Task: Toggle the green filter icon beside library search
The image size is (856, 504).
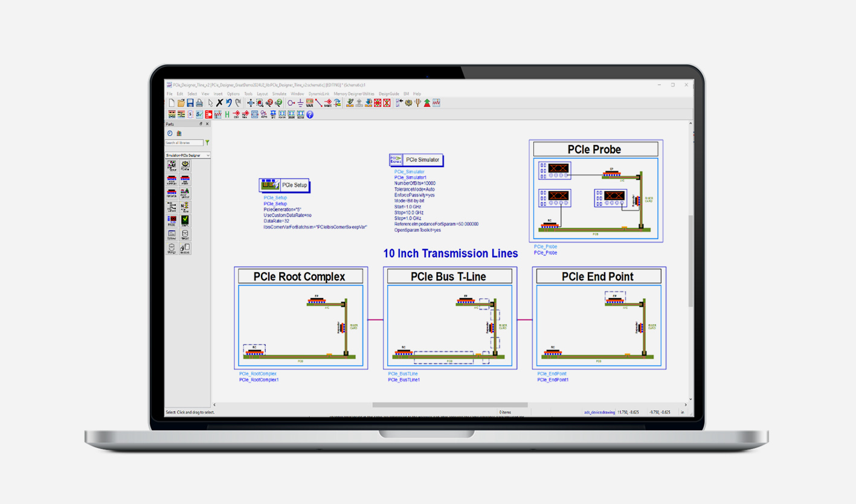Action: click(x=206, y=142)
